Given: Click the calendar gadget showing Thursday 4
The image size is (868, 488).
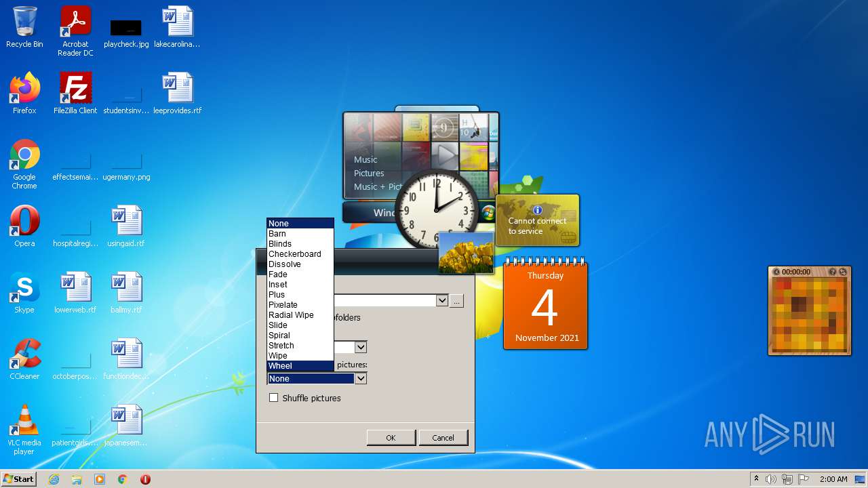Looking at the screenshot, I should 545,304.
